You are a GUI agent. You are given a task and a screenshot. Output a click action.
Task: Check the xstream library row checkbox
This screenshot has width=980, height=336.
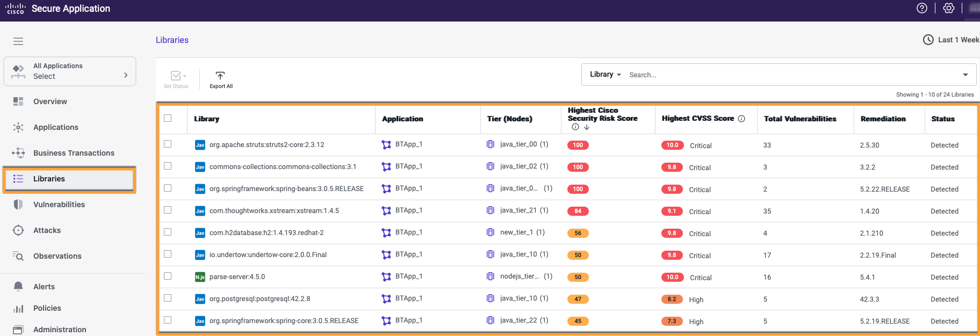168,210
